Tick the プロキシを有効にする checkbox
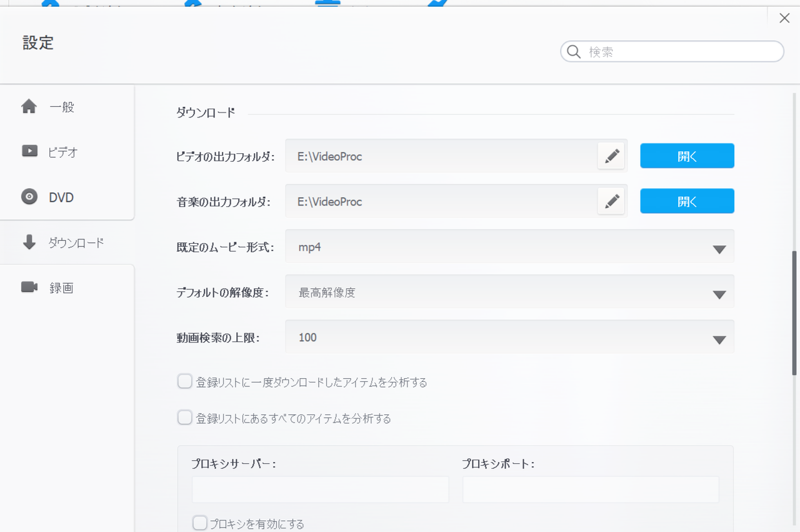The width and height of the screenshot is (800, 532). click(199, 523)
